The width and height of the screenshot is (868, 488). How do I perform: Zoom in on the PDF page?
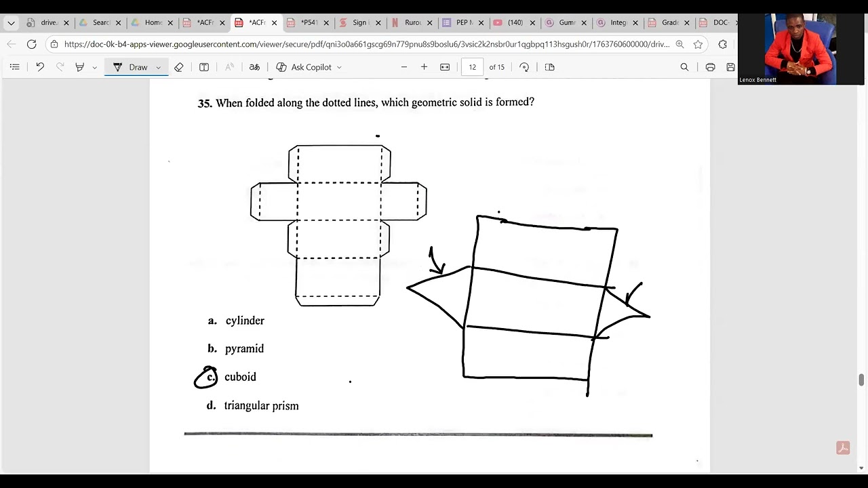[425, 67]
